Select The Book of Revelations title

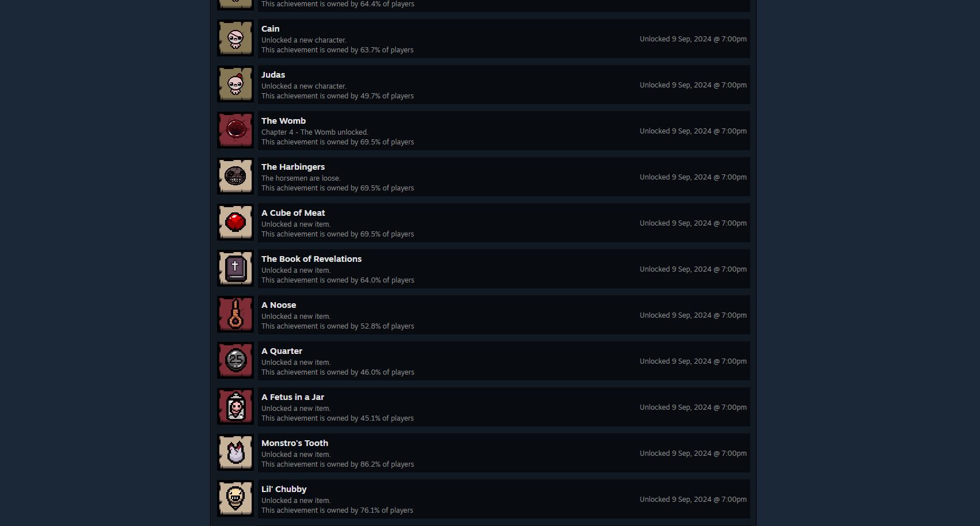[312, 259]
